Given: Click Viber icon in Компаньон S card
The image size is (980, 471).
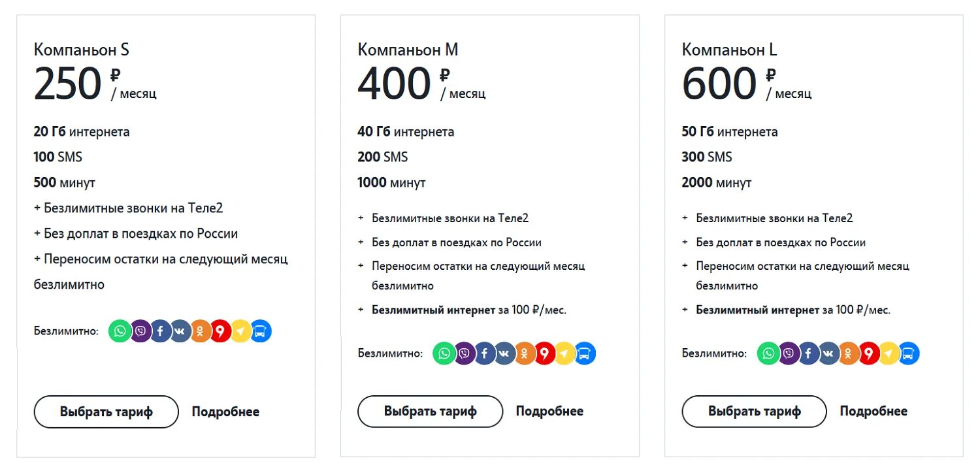Looking at the screenshot, I should [140, 331].
